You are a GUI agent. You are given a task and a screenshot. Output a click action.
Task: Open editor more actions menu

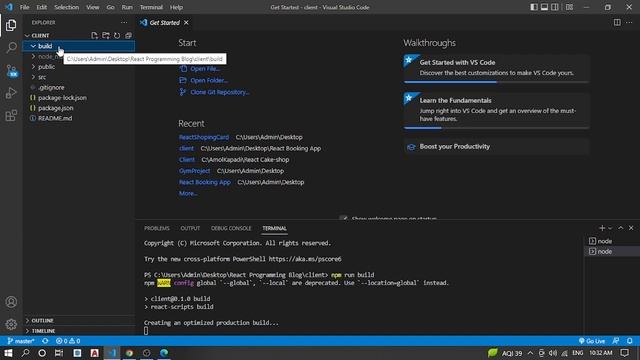tap(629, 22)
